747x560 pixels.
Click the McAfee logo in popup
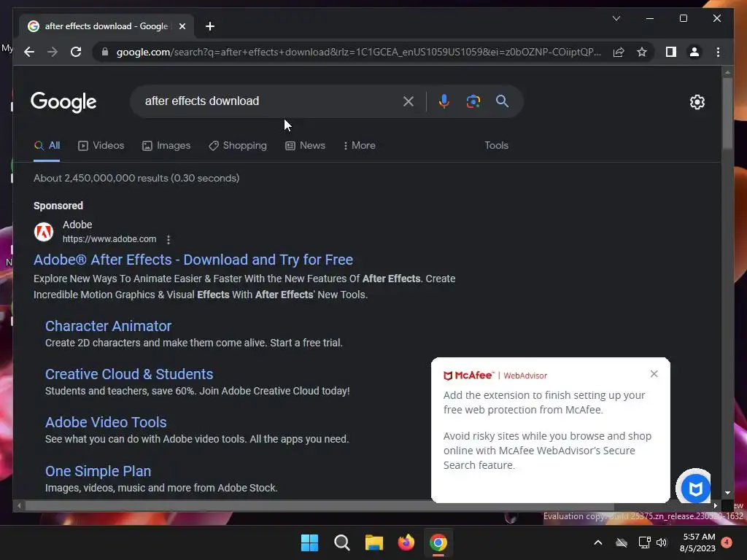click(469, 376)
